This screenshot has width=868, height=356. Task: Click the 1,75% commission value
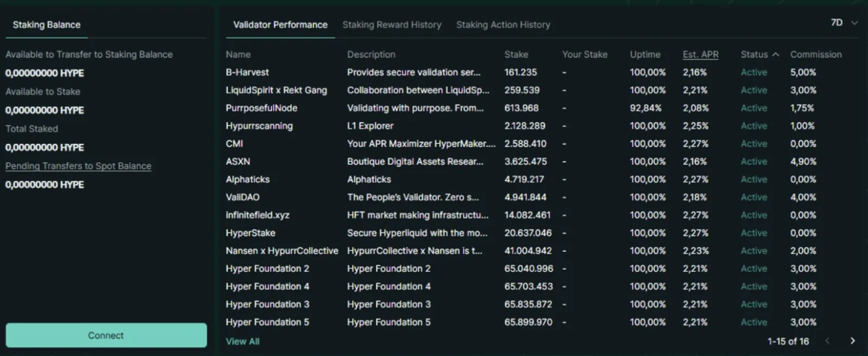(802, 108)
